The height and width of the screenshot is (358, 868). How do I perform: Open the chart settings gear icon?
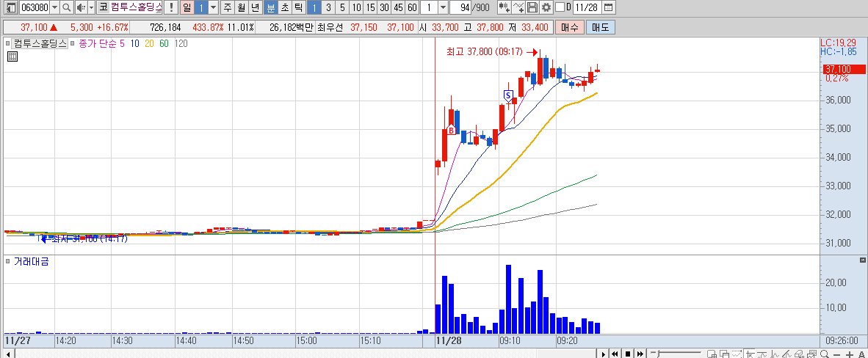point(546,7)
